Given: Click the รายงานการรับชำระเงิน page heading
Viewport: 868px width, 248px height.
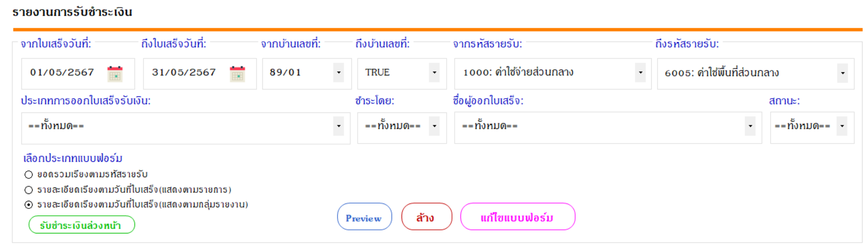Looking at the screenshot, I should click(72, 12).
